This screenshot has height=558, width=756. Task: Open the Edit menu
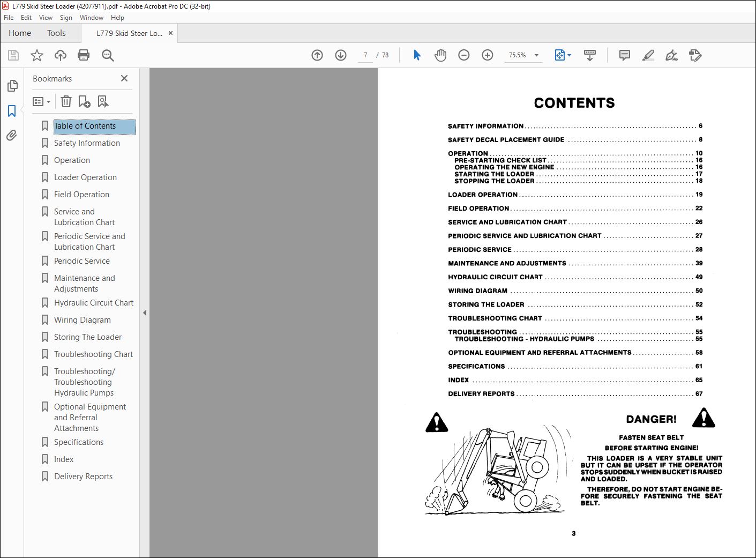coord(26,18)
